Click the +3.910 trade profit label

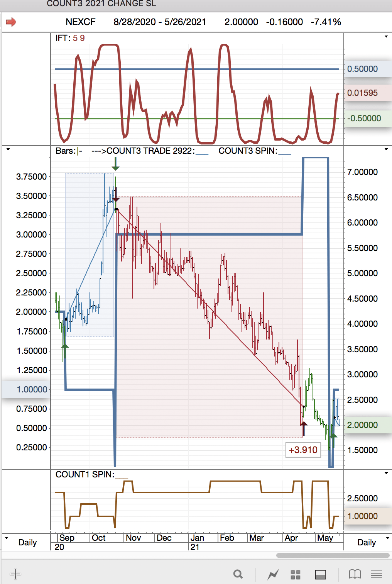click(303, 450)
